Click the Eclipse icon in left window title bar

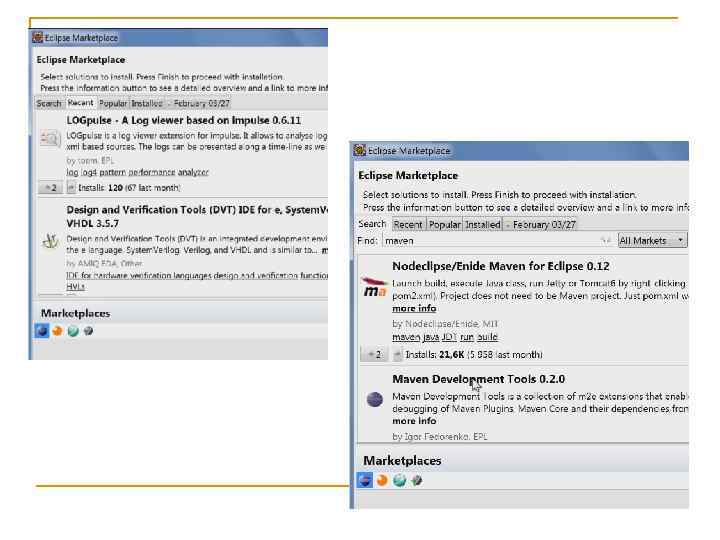[x=38, y=37]
